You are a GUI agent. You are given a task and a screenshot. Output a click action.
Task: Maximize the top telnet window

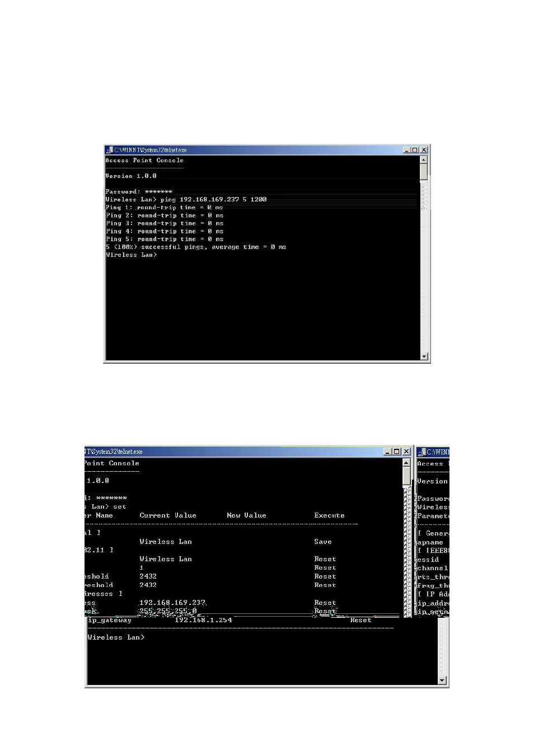[415, 150]
